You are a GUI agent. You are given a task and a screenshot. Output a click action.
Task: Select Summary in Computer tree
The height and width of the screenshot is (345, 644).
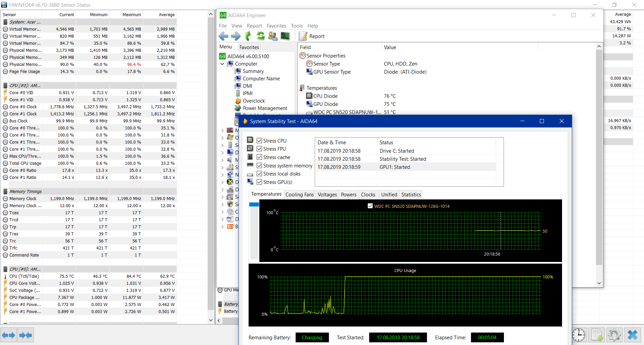pyautogui.click(x=253, y=71)
